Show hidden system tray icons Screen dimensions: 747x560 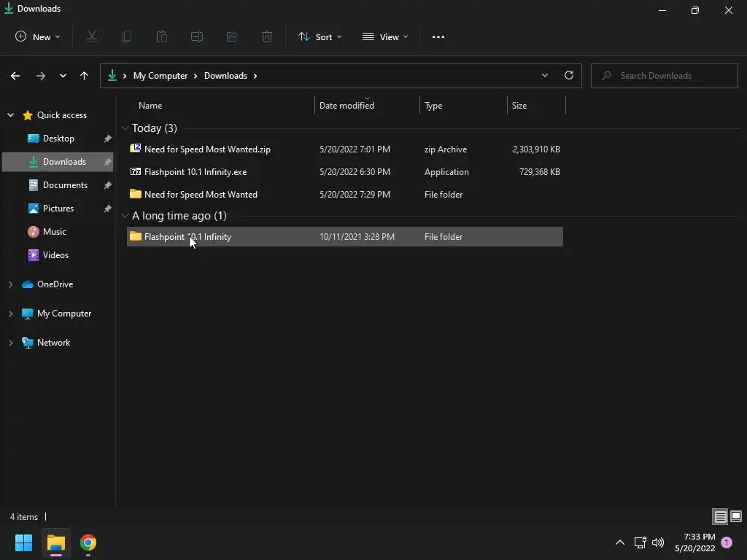(x=620, y=542)
